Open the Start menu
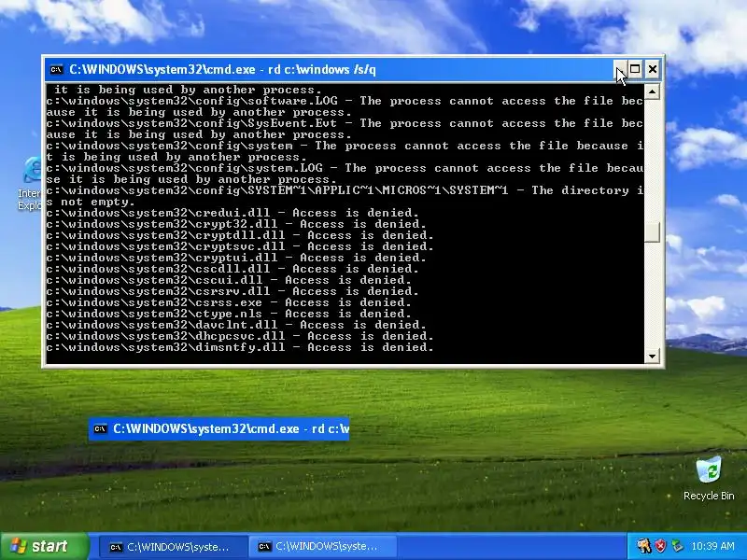The height and width of the screenshot is (560, 747). click(x=44, y=546)
